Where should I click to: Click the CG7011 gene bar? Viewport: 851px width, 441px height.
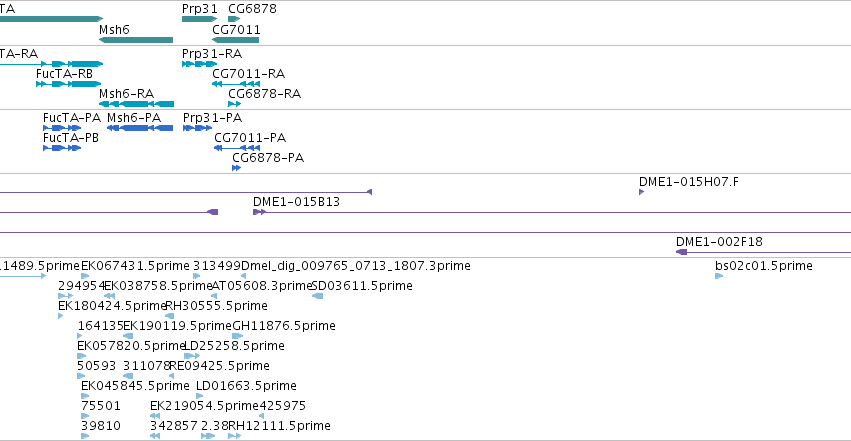click(x=236, y=40)
